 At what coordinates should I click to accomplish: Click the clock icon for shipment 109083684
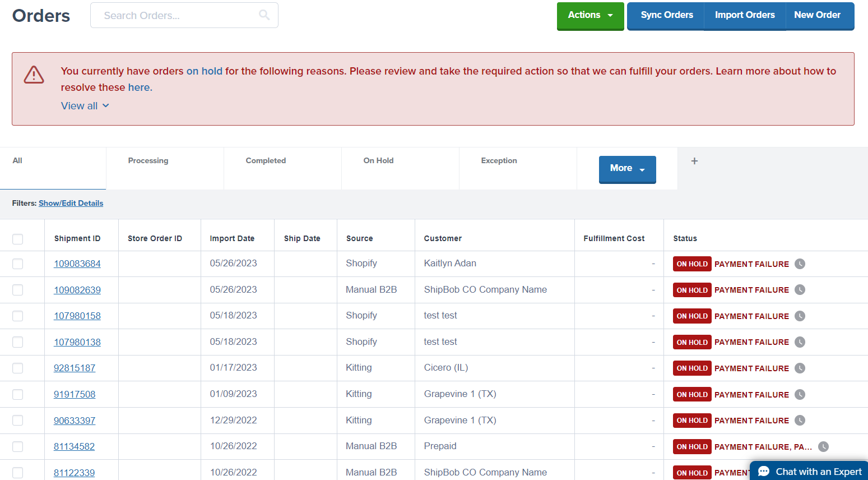(800, 264)
